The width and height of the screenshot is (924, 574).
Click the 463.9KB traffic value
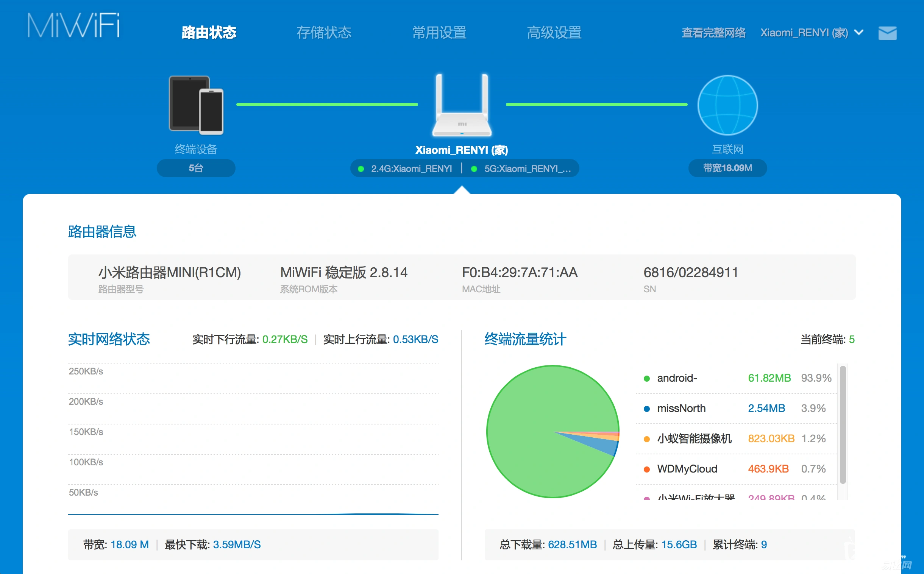768,469
